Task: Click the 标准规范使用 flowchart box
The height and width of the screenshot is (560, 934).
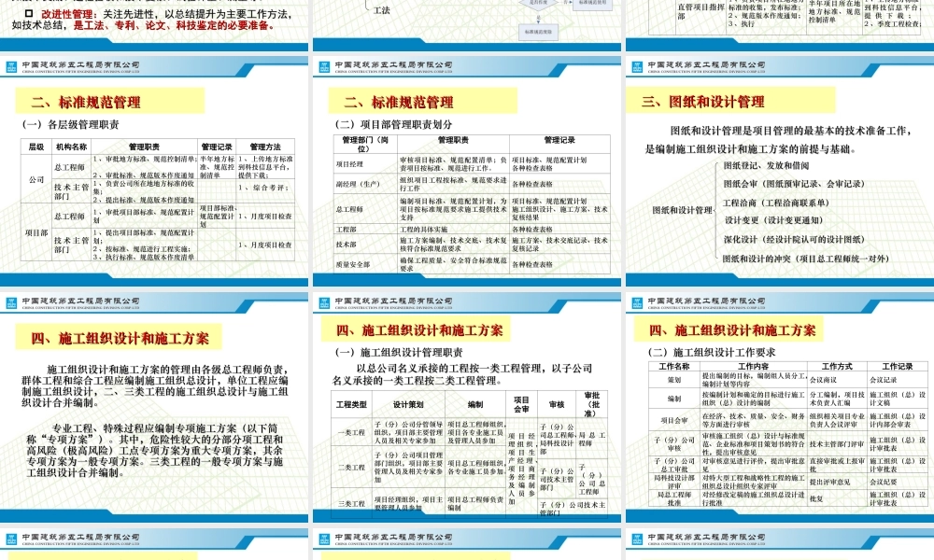Action: [592, 4]
